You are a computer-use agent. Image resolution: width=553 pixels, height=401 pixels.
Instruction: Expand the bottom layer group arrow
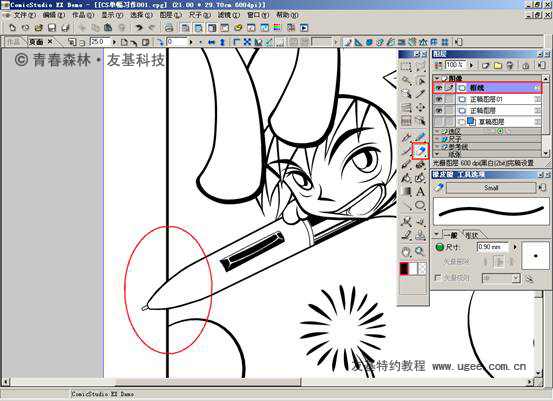[x=437, y=154]
